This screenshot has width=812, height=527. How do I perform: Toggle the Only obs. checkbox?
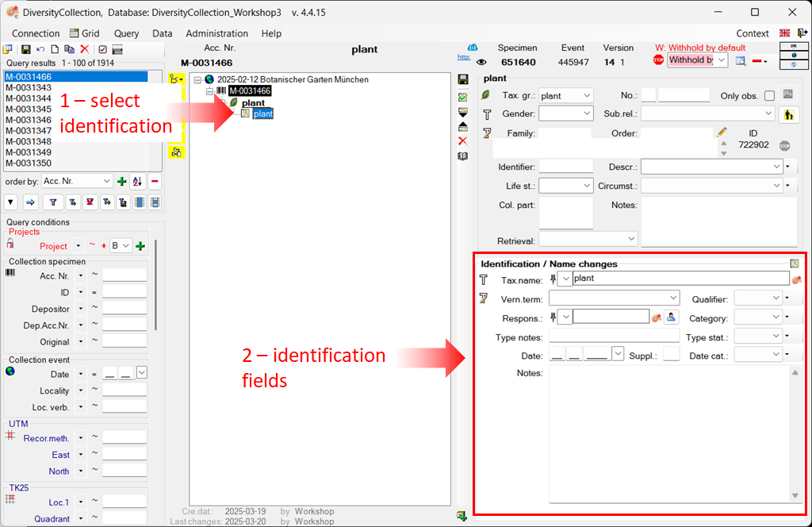[768, 96]
